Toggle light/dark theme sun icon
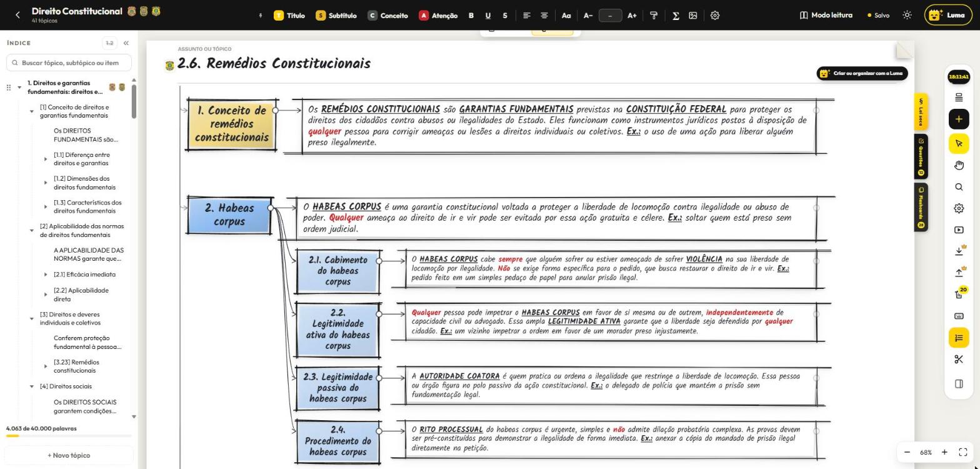 (x=907, y=15)
